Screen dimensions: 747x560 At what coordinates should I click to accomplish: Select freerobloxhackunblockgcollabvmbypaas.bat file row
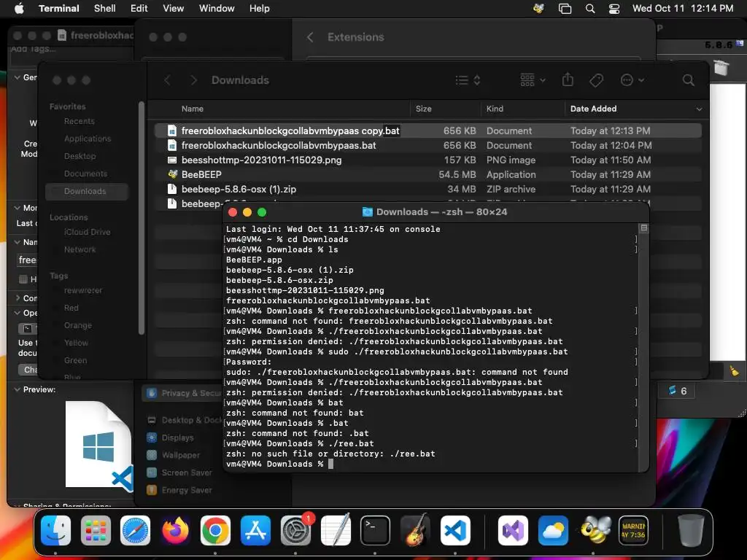click(x=427, y=145)
